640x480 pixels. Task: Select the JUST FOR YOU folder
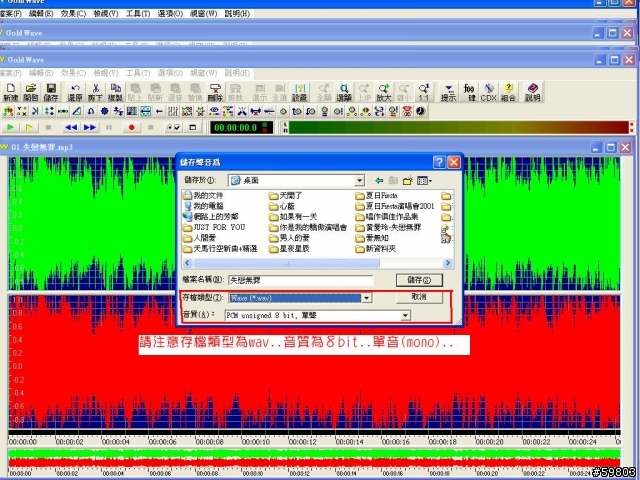[x=214, y=227]
